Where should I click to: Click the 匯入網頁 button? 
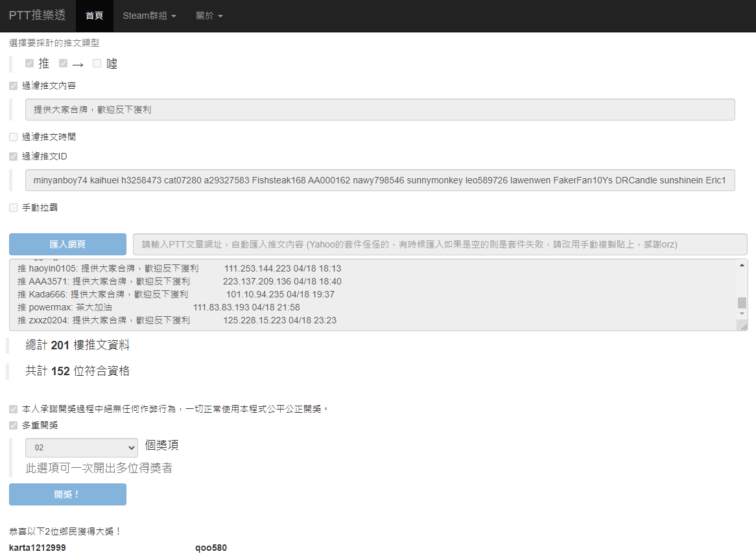tap(67, 244)
